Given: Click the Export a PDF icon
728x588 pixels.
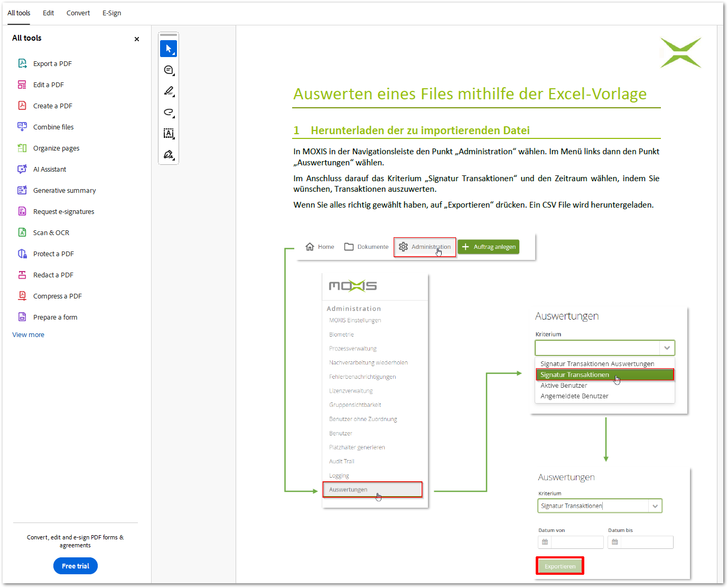Looking at the screenshot, I should pos(22,63).
